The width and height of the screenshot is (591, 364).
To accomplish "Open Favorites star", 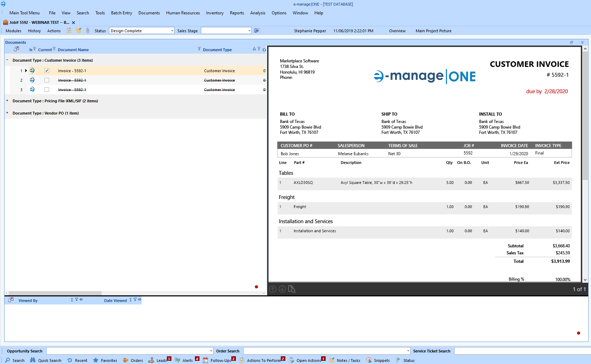I will click(105, 360).
